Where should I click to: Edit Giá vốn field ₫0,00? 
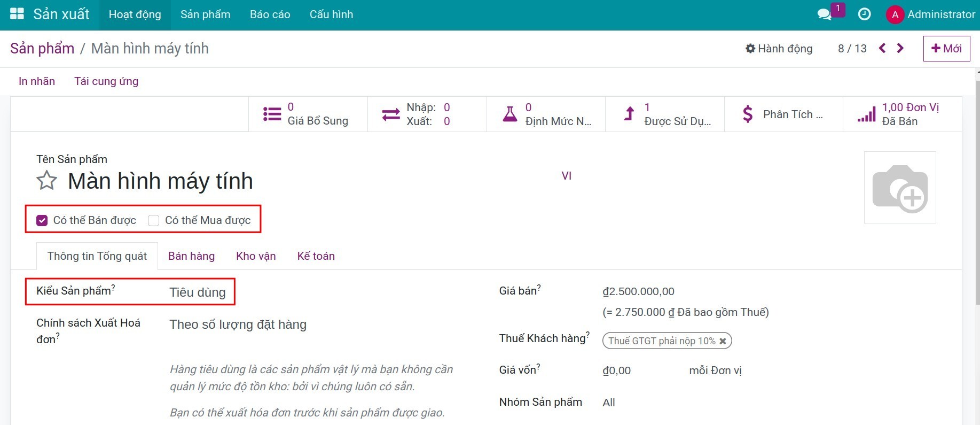617,370
